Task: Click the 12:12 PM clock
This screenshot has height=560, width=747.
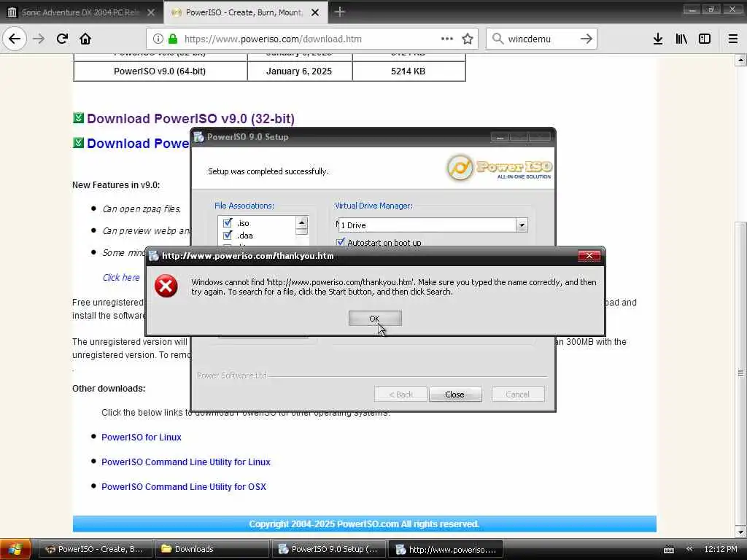Action: coord(721,549)
